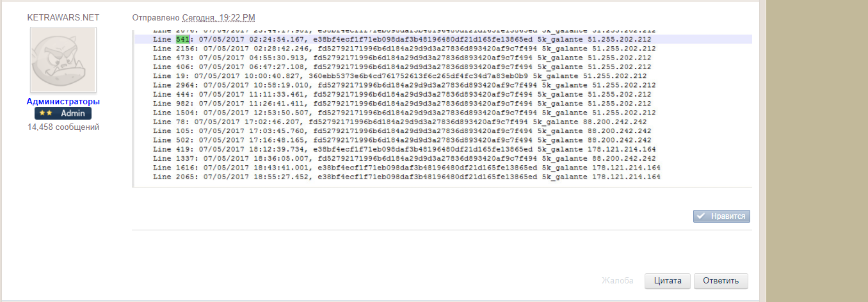Select log row Line 2964
The width and height of the screenshot is (868, 302).
[405, 85]
